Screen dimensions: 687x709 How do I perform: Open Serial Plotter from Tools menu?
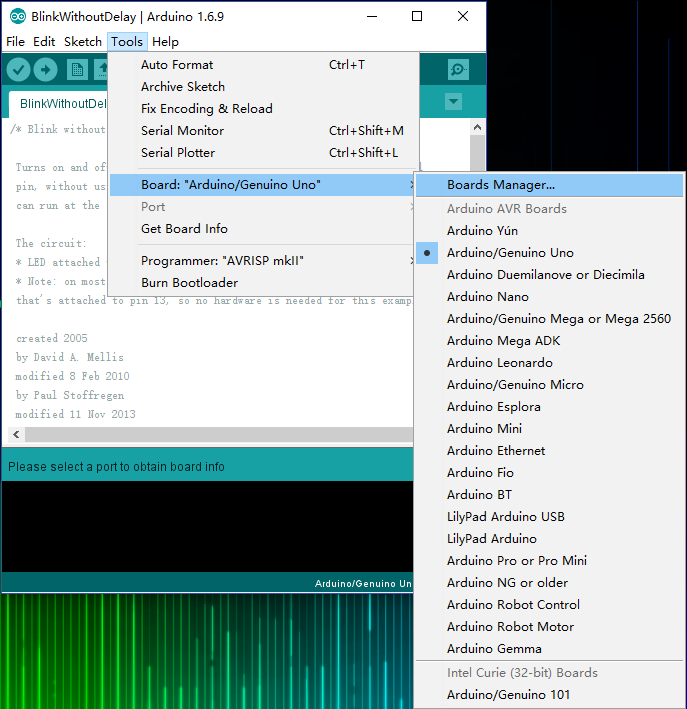pyautogui.click(x=261, y=153)
